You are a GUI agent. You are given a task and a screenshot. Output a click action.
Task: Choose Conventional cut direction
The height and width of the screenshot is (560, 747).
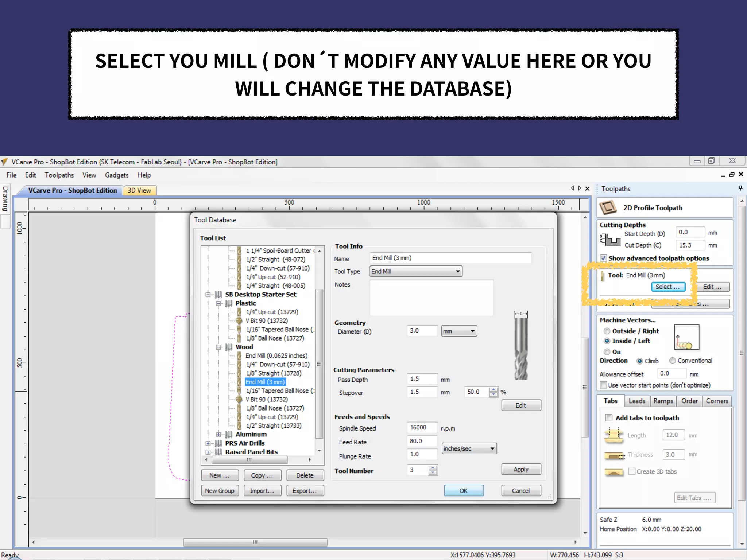pos(673,361)
